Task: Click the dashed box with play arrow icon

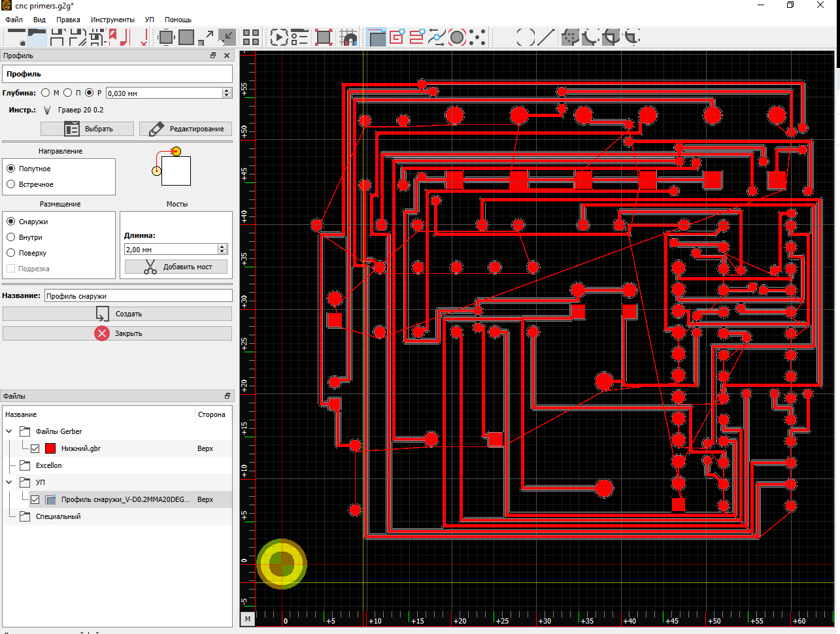Action: tap(279, 37)
